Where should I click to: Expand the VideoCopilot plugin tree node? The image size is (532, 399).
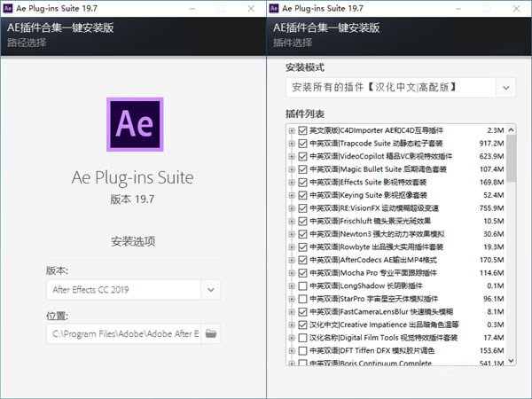(x=292, y=156)
